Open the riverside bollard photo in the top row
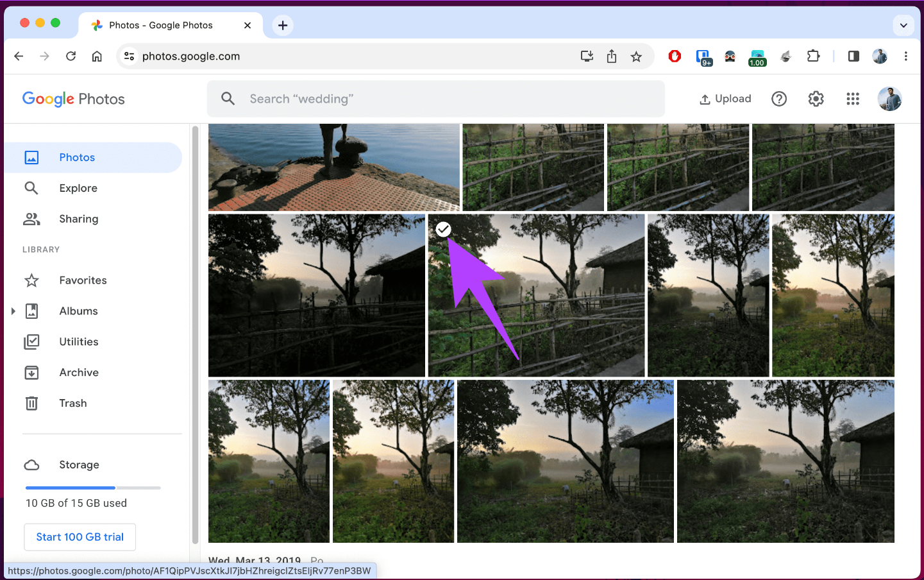924x580 pixels. point(334,167)
